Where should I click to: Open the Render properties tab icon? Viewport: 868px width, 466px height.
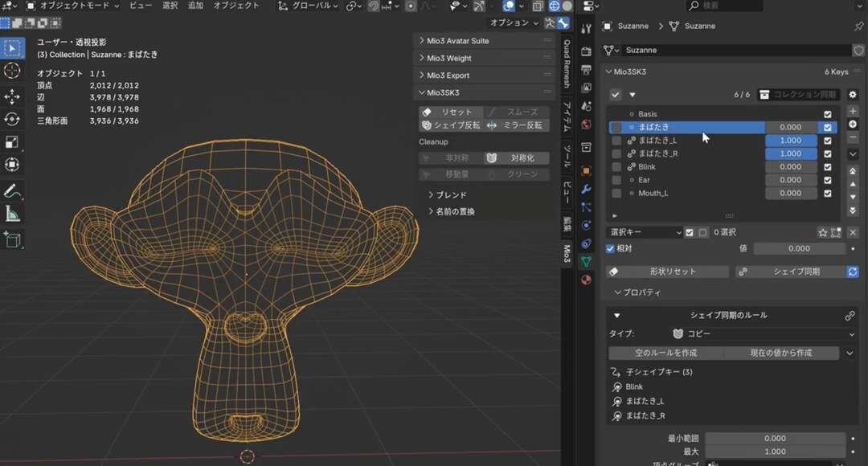click(586, 51)
